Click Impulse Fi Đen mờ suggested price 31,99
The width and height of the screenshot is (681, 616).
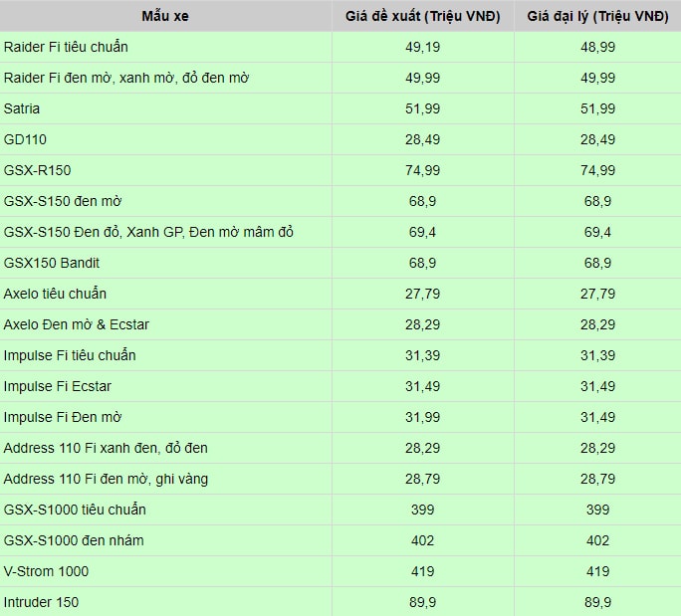422,417
